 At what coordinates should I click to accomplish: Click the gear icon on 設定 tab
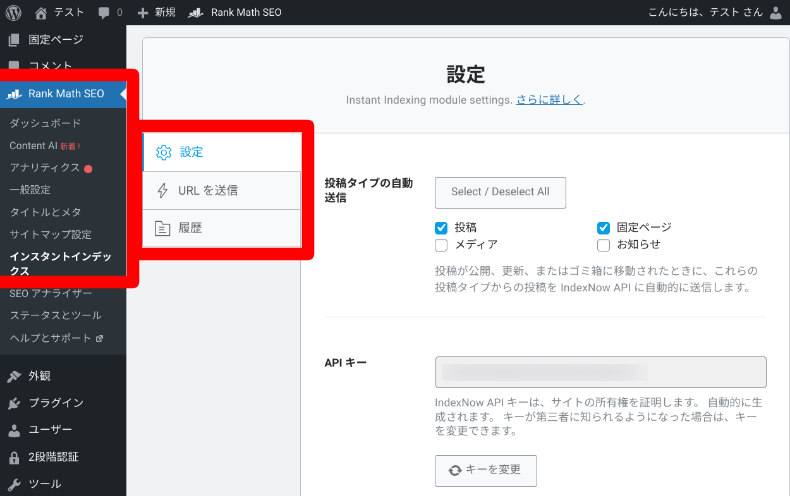click(x=164, y=152)
